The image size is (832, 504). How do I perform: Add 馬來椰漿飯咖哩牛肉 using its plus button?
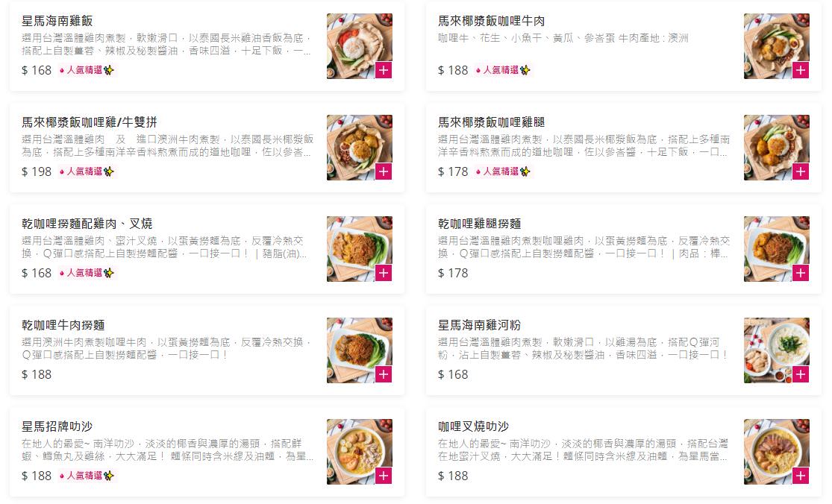click(800, 70)
